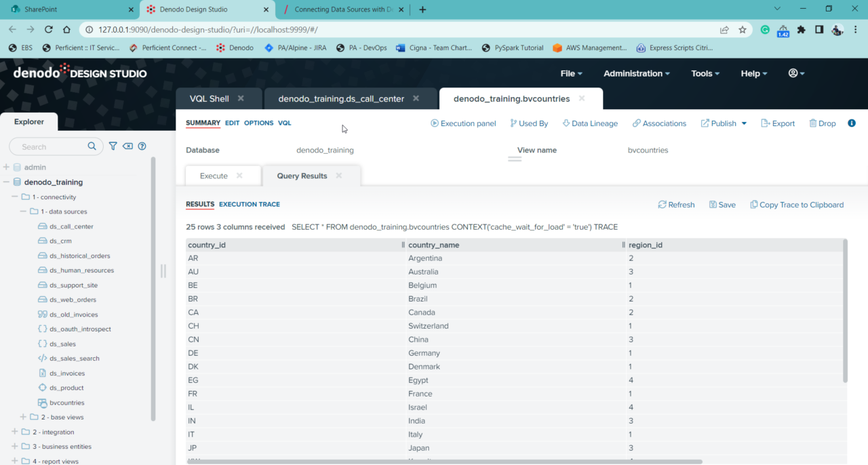Open the Data Lineage view
Viewport: 868px width, 465px height.
[x=590, y=123]
